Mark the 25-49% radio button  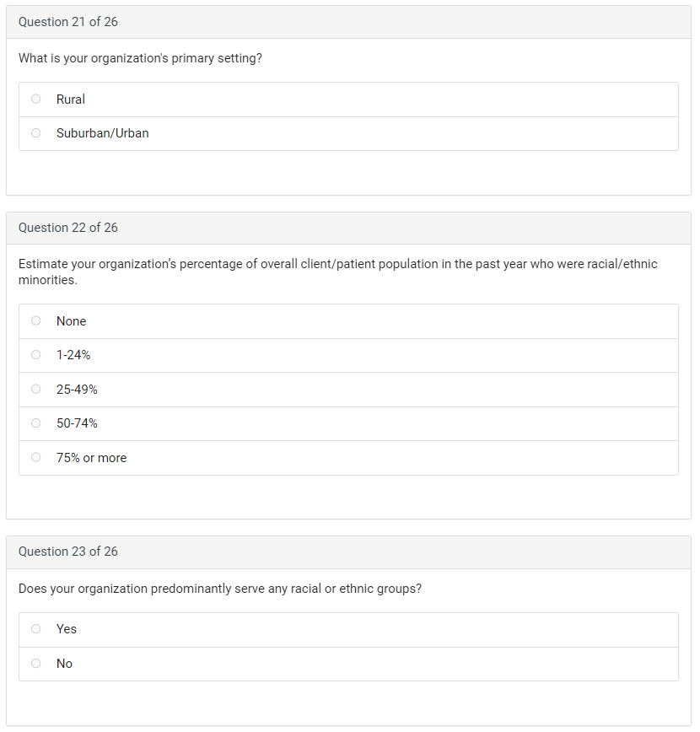click(35, 389)
